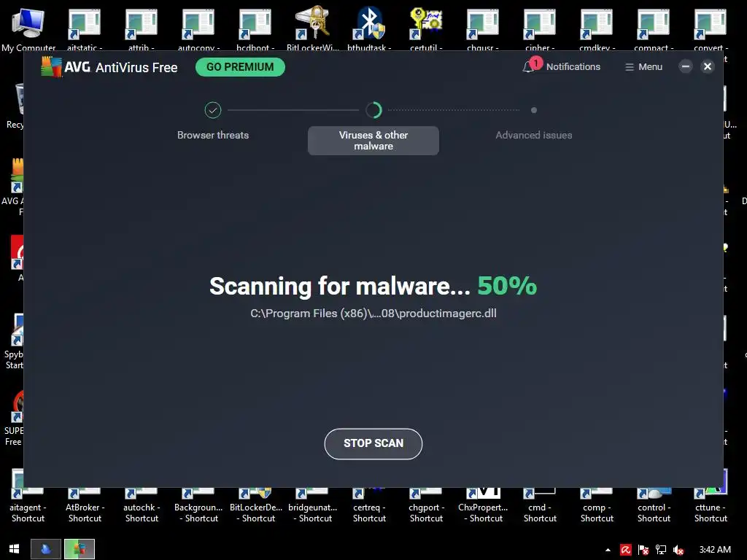Show hidden system tray icons arrow

coord(608,550)
